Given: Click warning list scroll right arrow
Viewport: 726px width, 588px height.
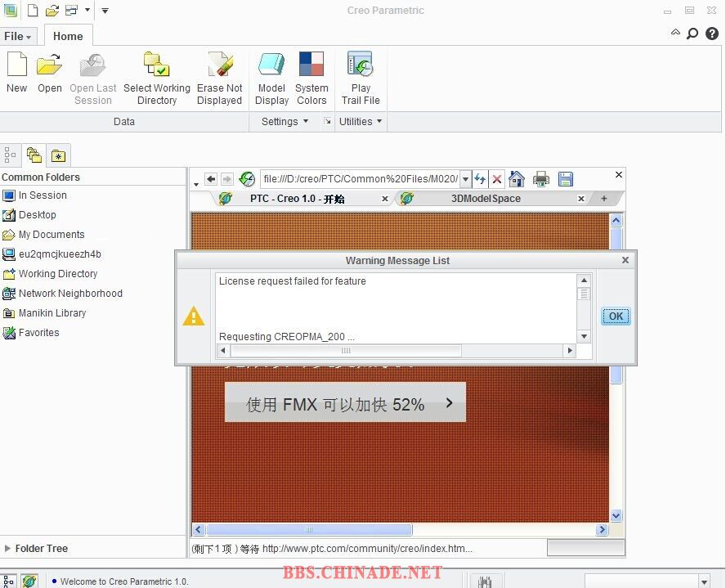Looking at the screenshot, I should (570, 351).
